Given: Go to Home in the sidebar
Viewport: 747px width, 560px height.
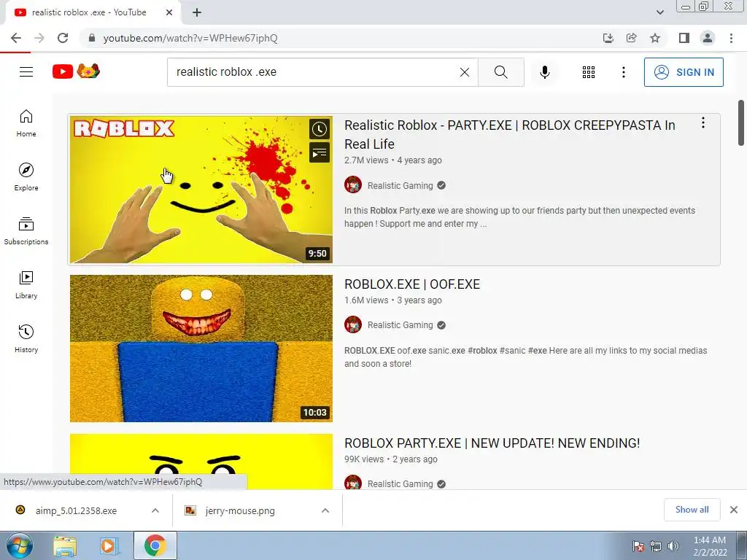Looking at the screenshot, I should click(26, 123).
